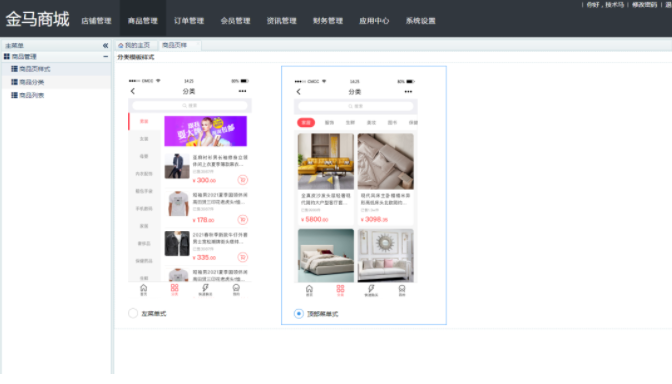672x384 pixels.
Task: Open the 订单管理 top menu
Action: pos(189,21)
